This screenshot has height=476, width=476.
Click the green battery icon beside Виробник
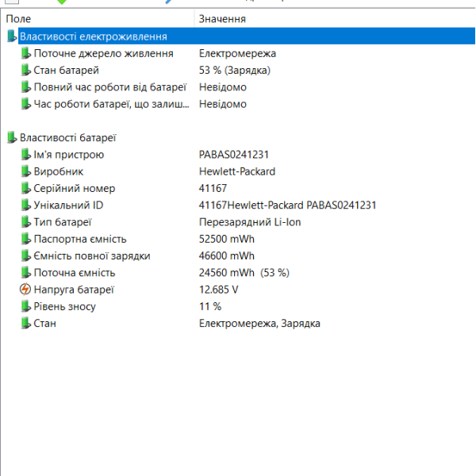[x=26, y=171]
